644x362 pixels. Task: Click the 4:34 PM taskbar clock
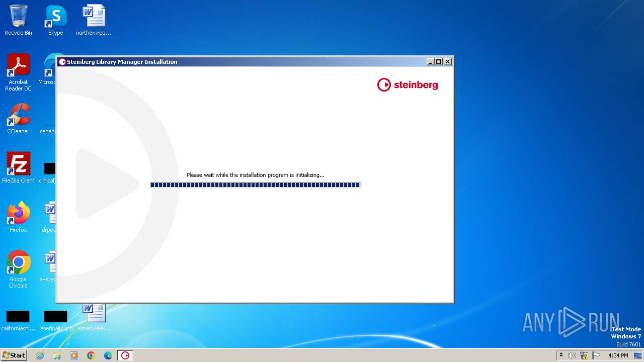tap(618, 355)
